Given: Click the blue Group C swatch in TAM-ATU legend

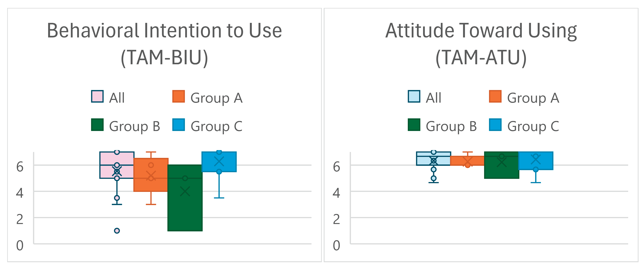Looking at the screenshot, I should coord(495,125).
